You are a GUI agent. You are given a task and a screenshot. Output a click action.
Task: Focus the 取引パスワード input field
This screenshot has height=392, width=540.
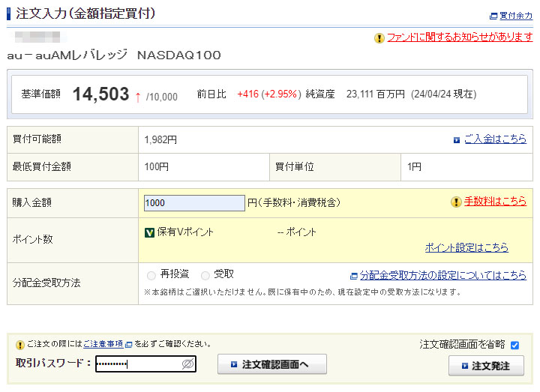coord(138,364)
